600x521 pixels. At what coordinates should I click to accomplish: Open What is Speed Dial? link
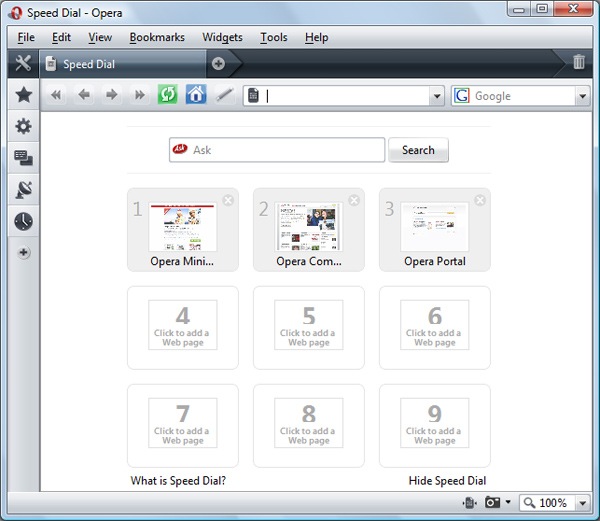tap(178, 480)
